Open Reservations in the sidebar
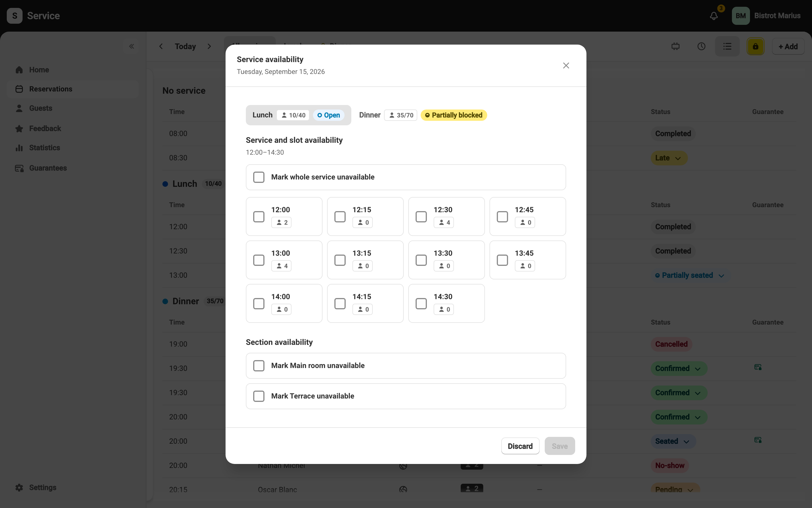 point(72,89)
